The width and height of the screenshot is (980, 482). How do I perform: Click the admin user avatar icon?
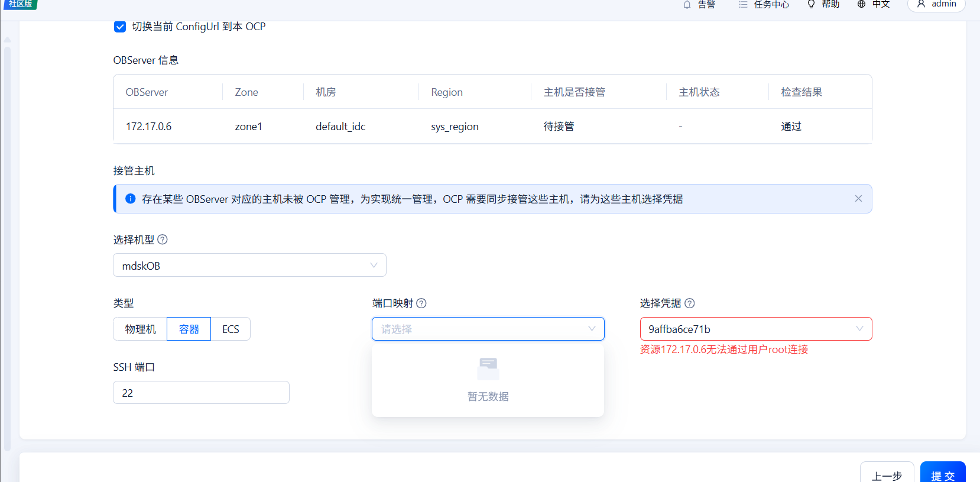click(921, 4)
